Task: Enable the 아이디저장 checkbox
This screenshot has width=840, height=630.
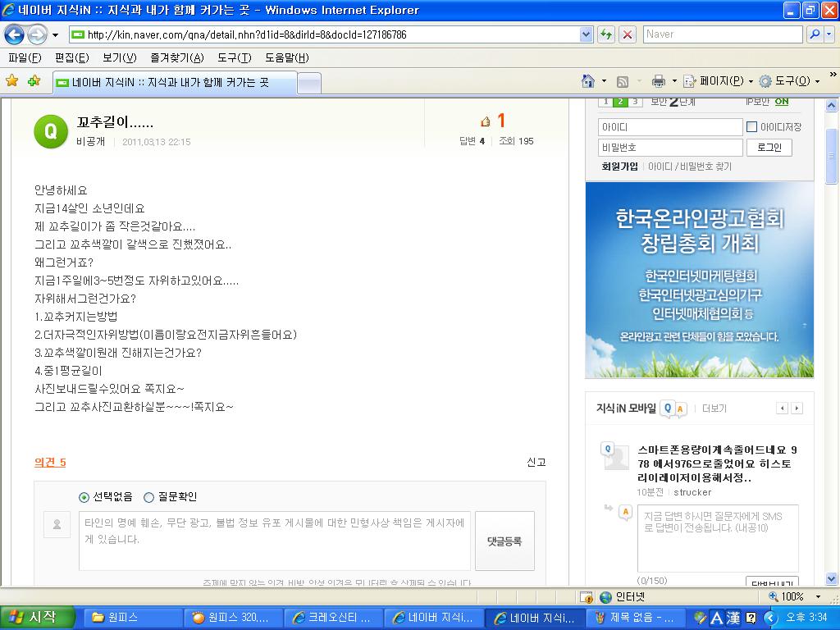Action: click(x=751, y=127)
